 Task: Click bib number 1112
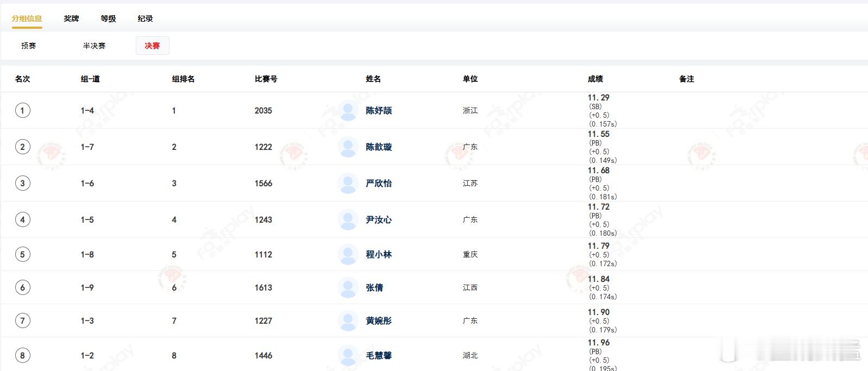263,254
